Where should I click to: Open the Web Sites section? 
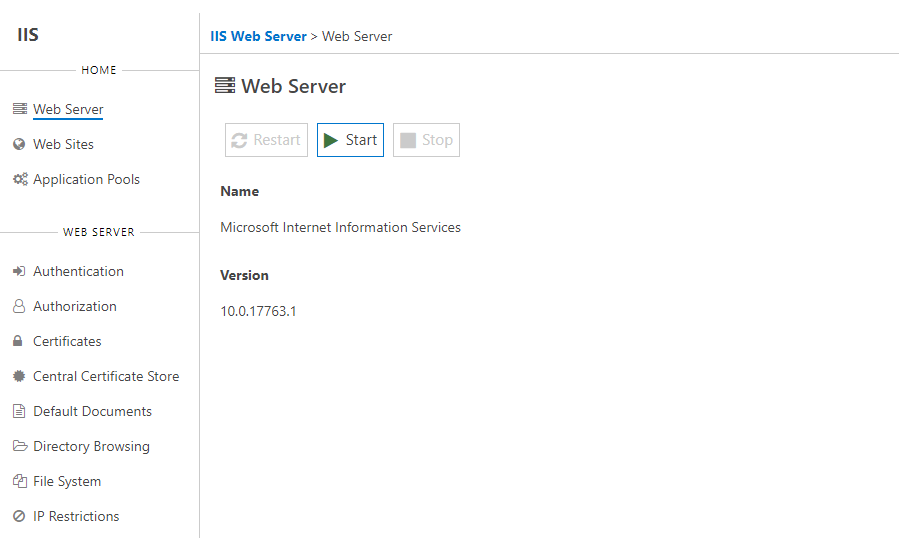point(63,144)
